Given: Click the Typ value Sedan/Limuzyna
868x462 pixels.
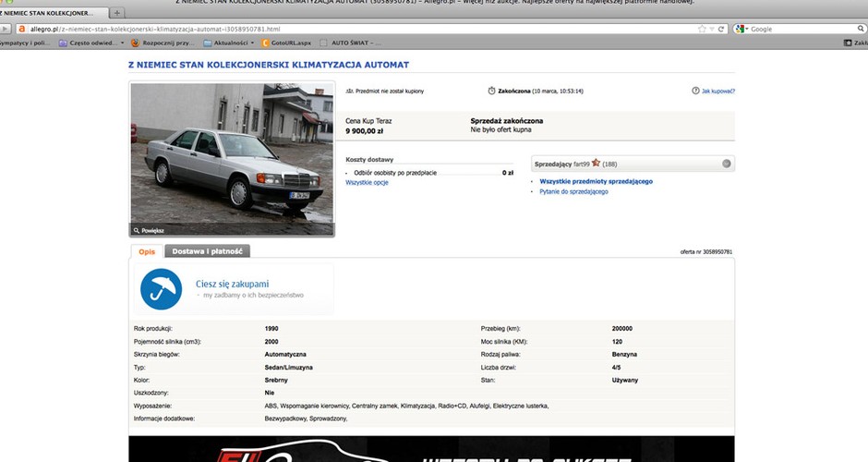Looking at the screenshot, I should (288, 367).
